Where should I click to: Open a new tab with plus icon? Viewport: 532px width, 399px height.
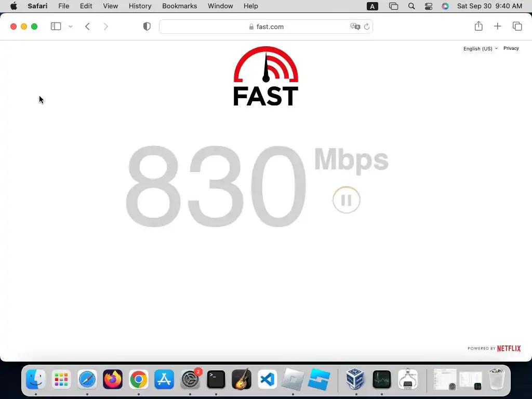point(497,26)
